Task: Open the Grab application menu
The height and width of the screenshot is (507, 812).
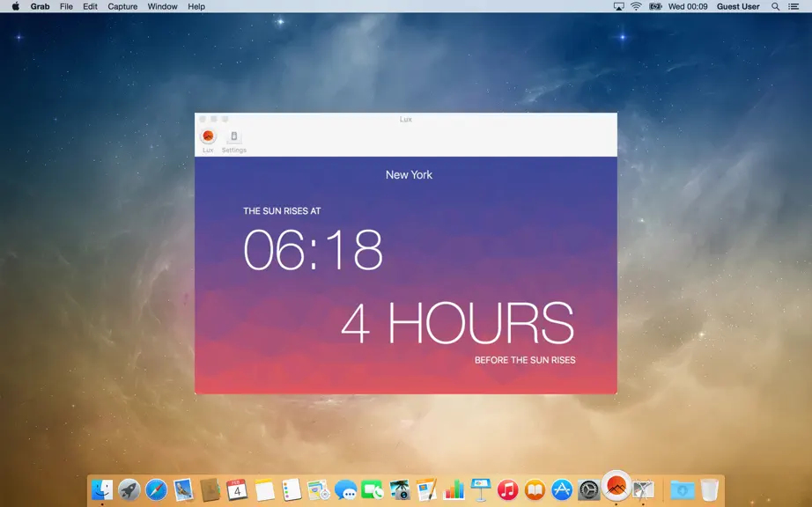Action: click(40, 6)
